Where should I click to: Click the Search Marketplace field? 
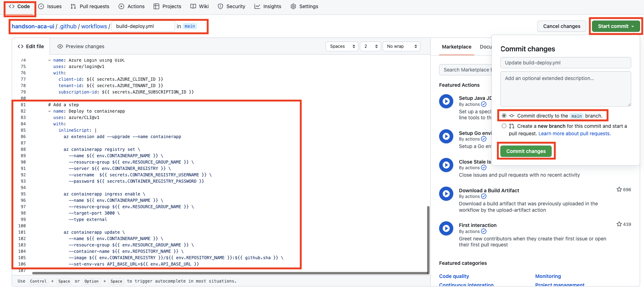coord(465,70)
